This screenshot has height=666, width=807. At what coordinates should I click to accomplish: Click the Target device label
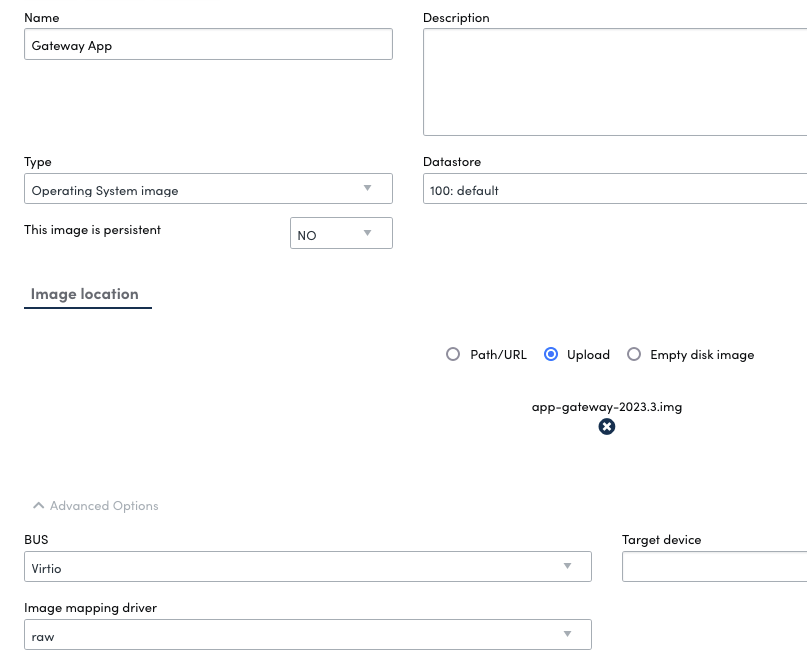(x=661, y=540)
